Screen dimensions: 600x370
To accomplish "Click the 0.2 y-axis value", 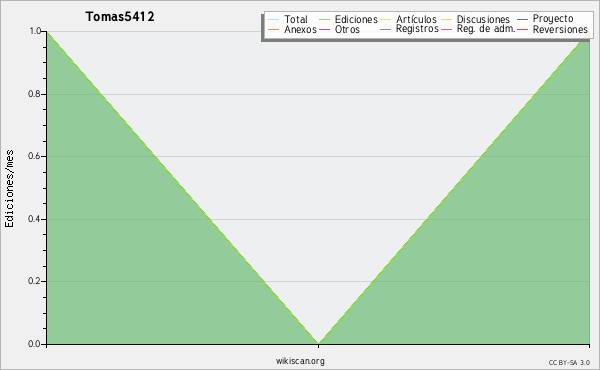I will click(x=34, y=281).
